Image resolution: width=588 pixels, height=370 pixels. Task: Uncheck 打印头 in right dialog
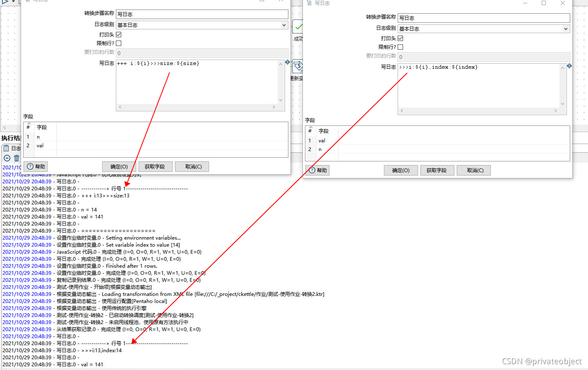(401, 38)
